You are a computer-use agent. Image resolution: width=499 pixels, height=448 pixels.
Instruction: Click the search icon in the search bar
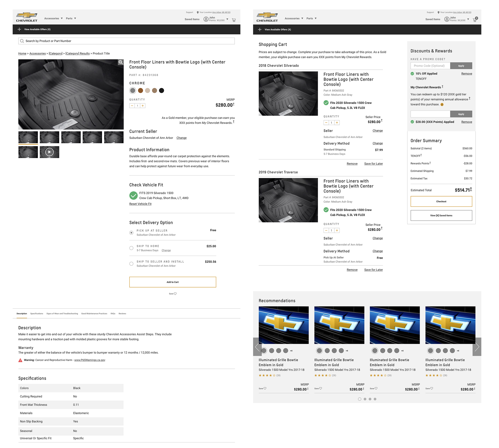pos(22,41)
